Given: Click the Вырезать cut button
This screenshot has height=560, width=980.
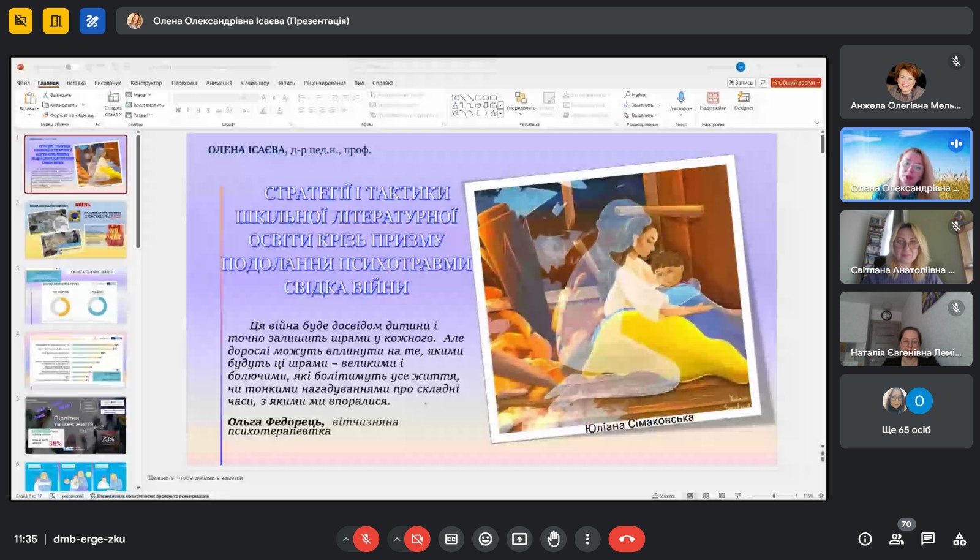Looking at the screenshot, I should tap(57, 95).
